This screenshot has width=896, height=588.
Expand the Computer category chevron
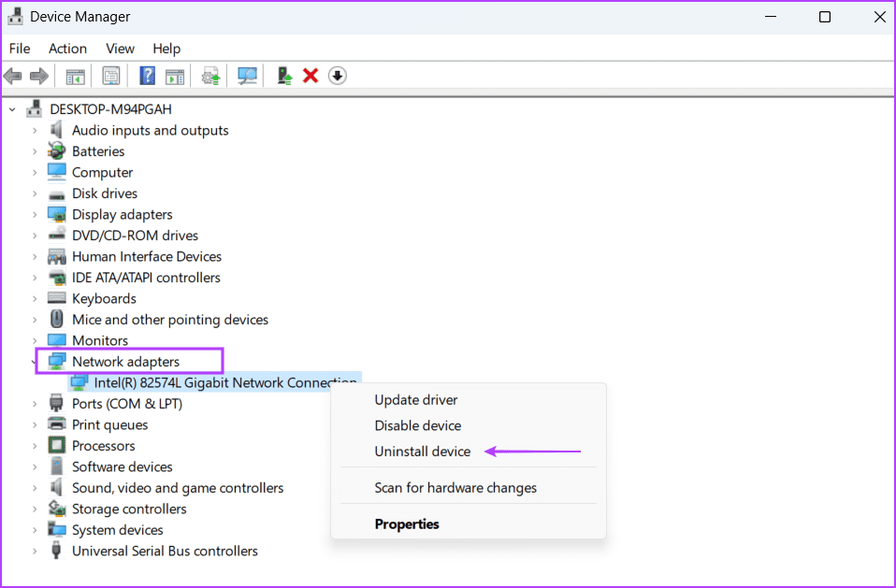coord(35,172)
